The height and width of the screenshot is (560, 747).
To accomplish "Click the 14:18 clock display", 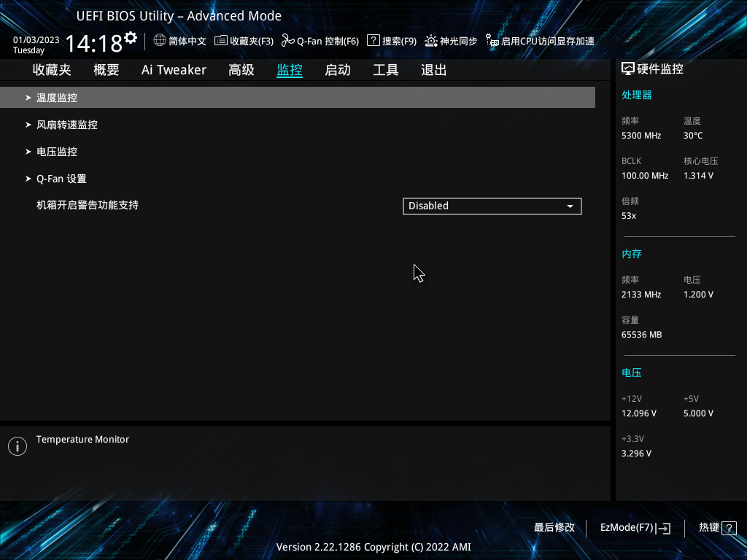I will coord(94,43).
